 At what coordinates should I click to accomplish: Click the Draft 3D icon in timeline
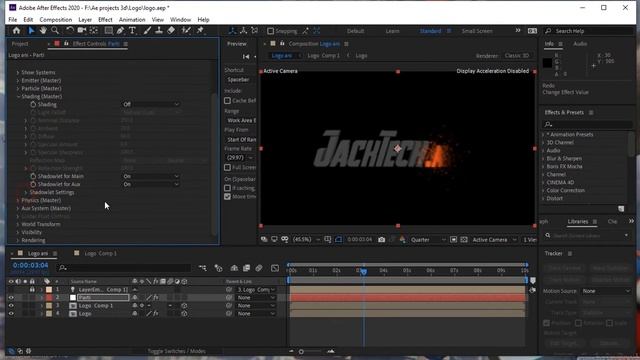(218, 268)
